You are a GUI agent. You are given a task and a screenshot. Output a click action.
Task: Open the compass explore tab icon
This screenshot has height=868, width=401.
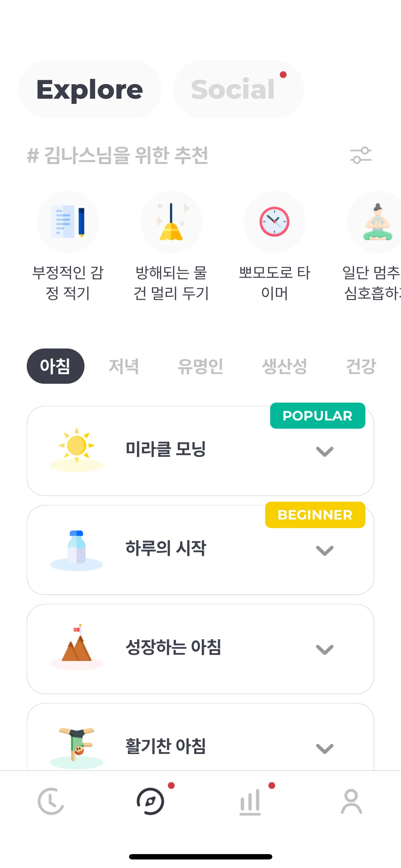150,801
